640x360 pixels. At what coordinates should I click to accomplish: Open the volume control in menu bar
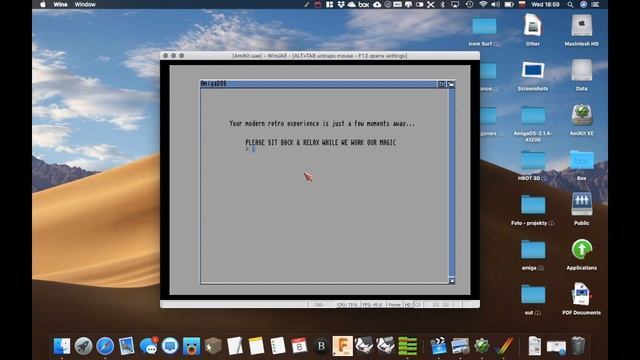tap(496, 4)
